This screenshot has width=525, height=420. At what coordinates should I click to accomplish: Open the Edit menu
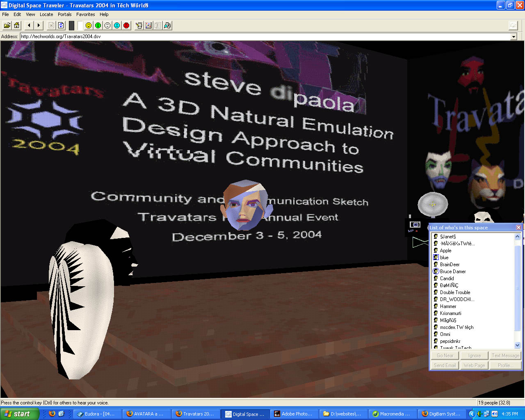[17, 14]
